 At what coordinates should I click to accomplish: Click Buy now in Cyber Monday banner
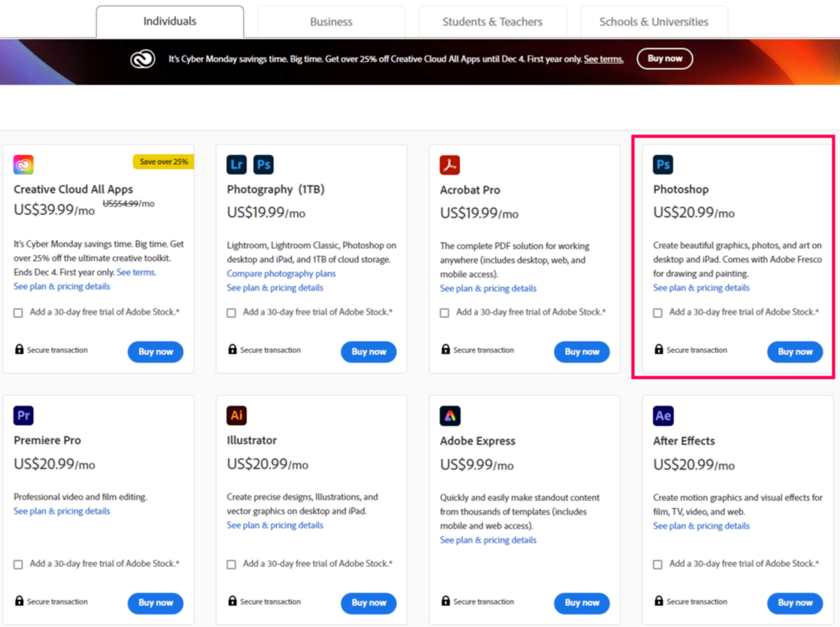(664, 59)
